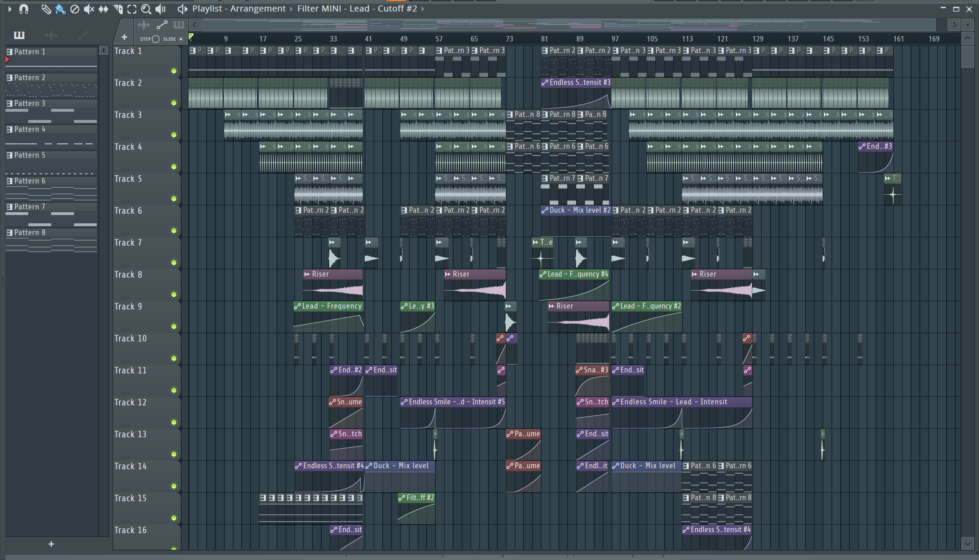This screenshot has height=560, width=979.
Task: Select the Slip tool
Action: click(103, 9)
